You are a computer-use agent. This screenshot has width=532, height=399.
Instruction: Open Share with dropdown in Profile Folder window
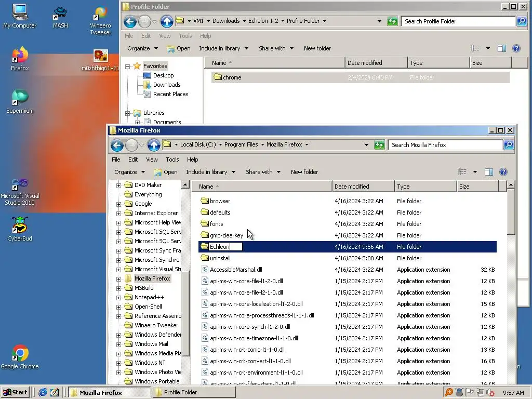(x=276, y=48)
